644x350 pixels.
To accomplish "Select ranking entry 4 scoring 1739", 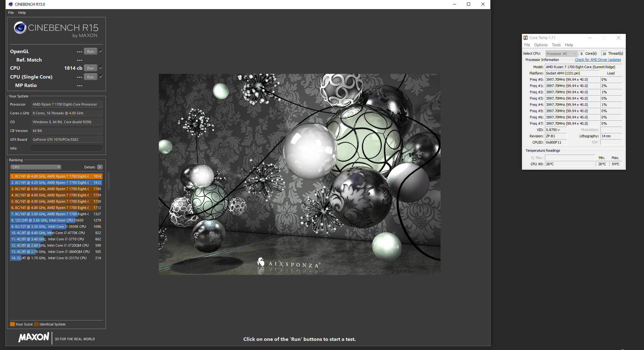I will point(56,195).
